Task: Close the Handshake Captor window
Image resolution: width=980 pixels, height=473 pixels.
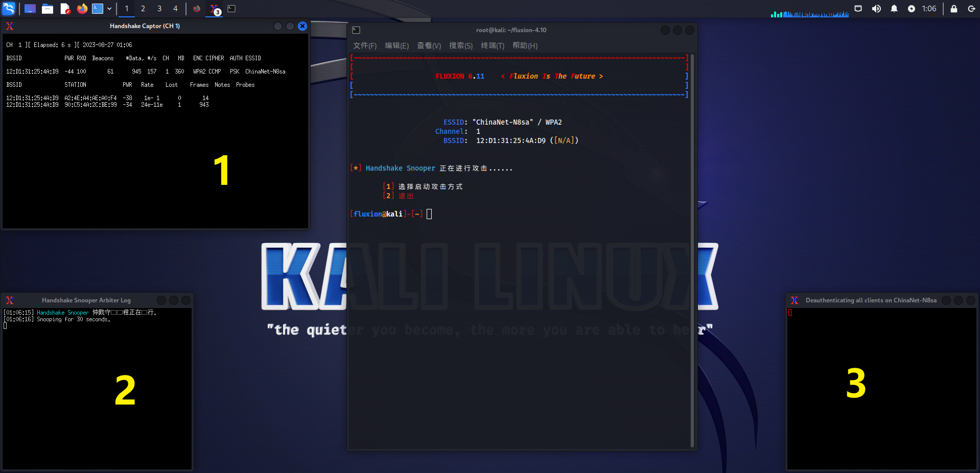Action: tap(302, 26)
